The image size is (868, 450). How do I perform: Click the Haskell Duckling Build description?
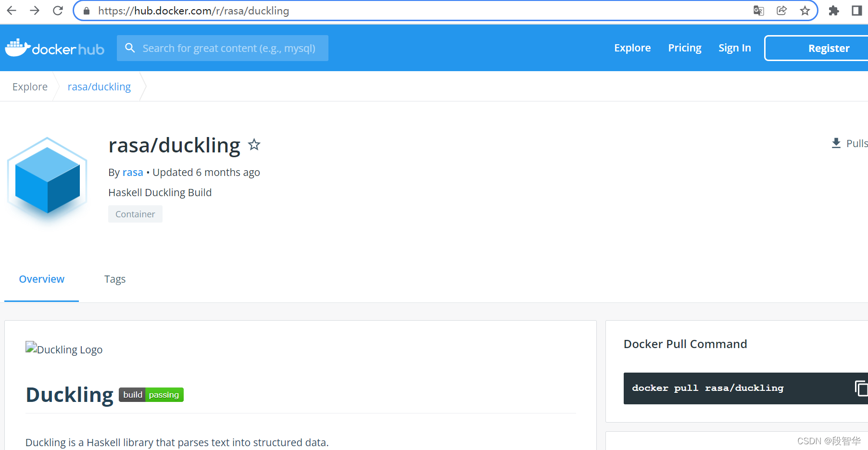[160, 192]
